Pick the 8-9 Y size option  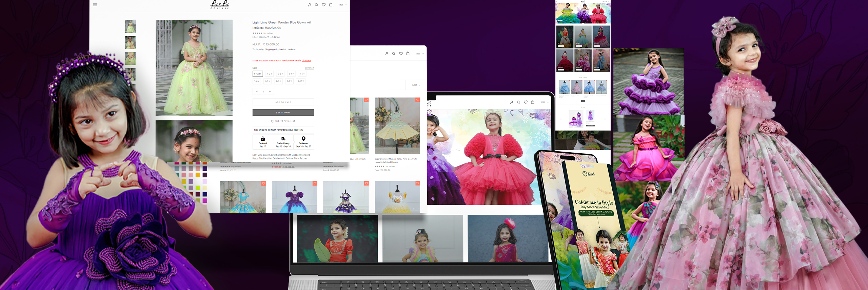coord(289,81)
